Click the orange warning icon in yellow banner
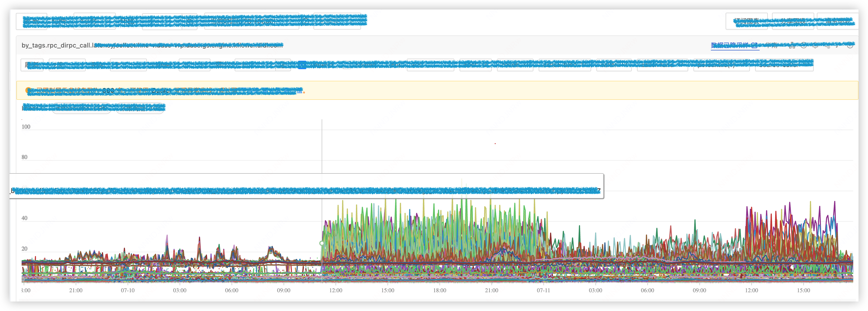The height and width of the screenshot is (311, 868). click(28, 90)
